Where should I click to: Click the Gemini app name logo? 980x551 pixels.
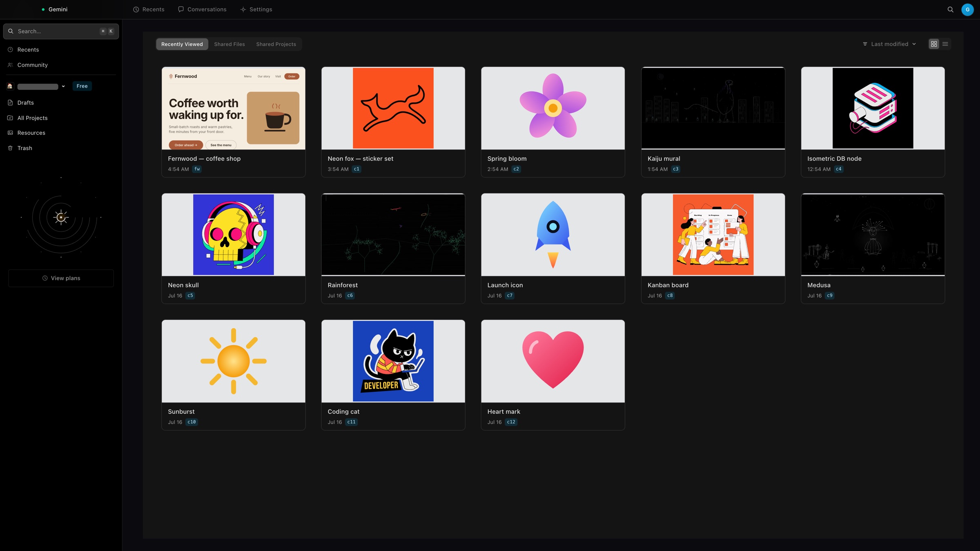click(55, 9)
